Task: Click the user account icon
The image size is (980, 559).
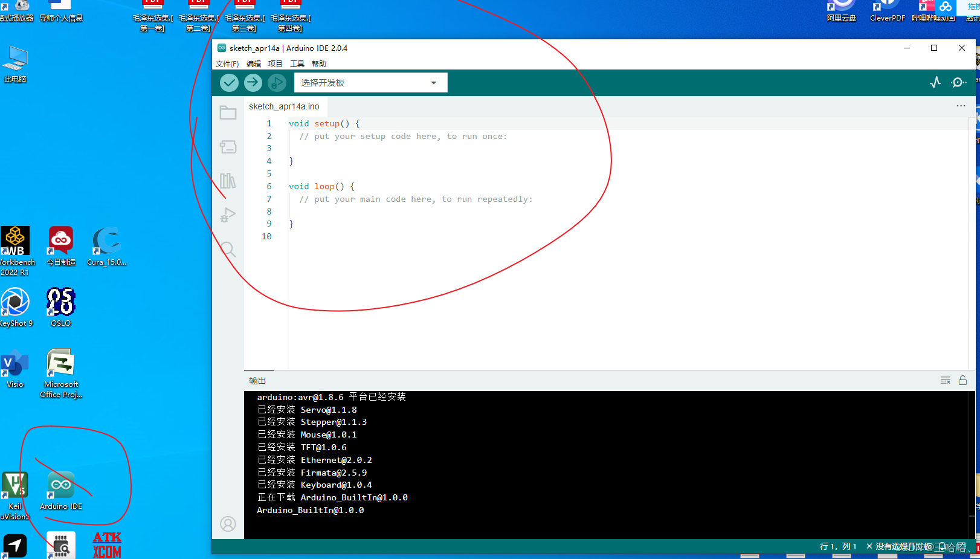Action: pos(228,524)
